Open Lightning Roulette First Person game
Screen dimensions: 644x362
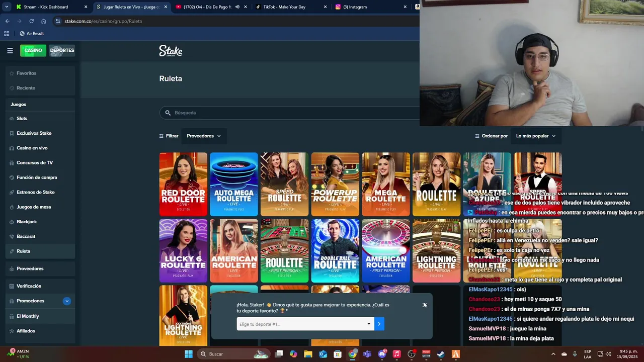437,251
